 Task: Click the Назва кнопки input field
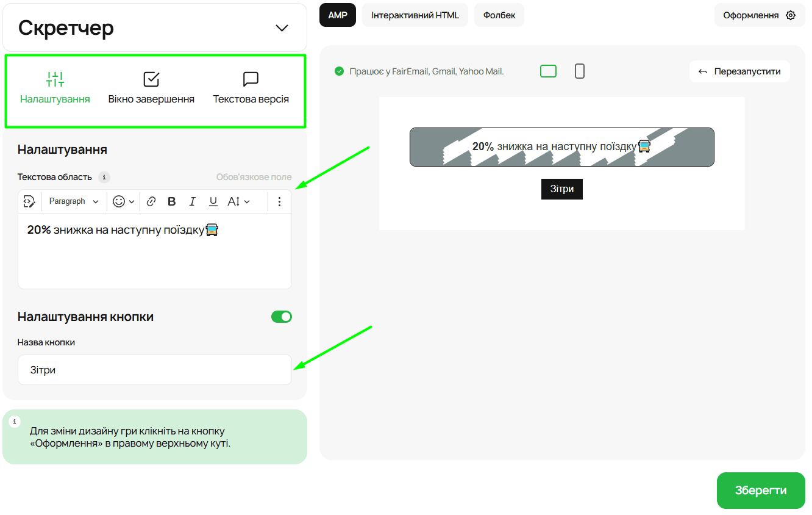(x=155, y=370)
